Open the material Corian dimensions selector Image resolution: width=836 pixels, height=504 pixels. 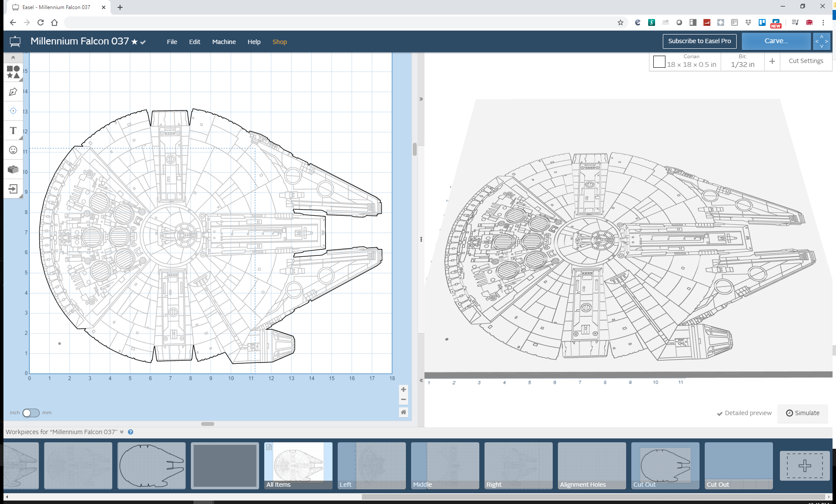(691, 61)
